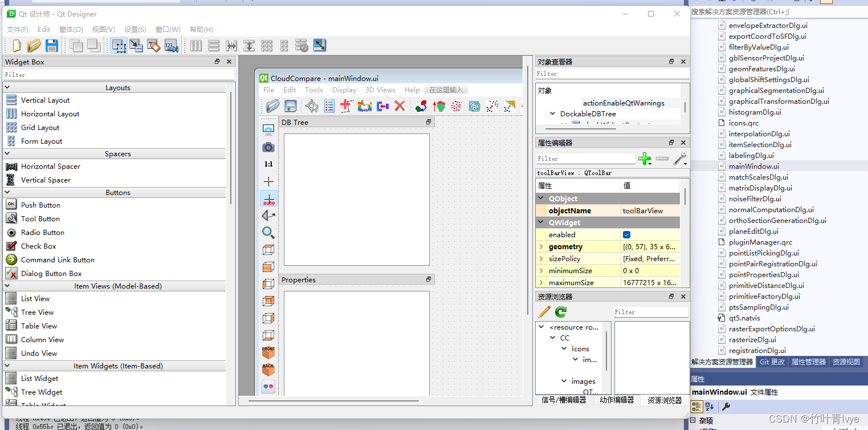Image resolution: width=868 pixels, height=430 pixels.
Task: Click the Open folder icon in Qt Designer toolbar
Action: coord(34,46)
